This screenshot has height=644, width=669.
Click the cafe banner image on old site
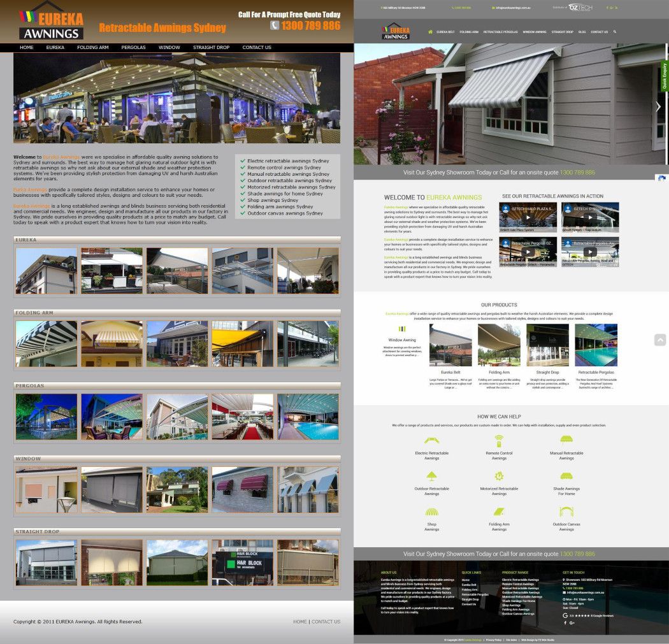176,97
